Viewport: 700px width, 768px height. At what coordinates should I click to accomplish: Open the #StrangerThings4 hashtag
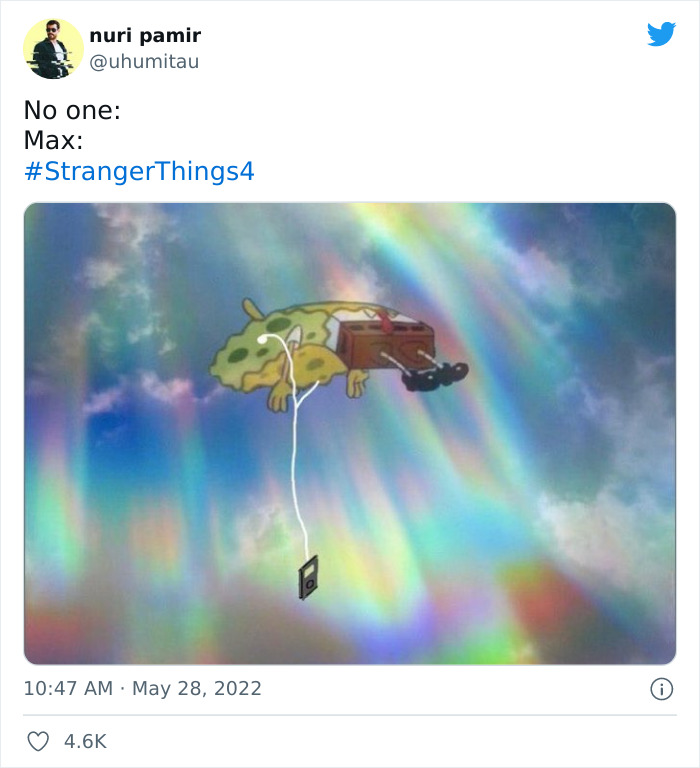pos(139,171)
